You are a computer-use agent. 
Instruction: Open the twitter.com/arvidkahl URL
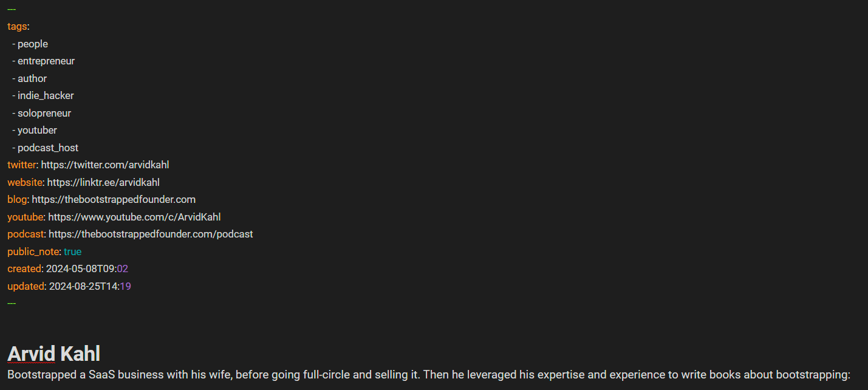coord(105,165)
